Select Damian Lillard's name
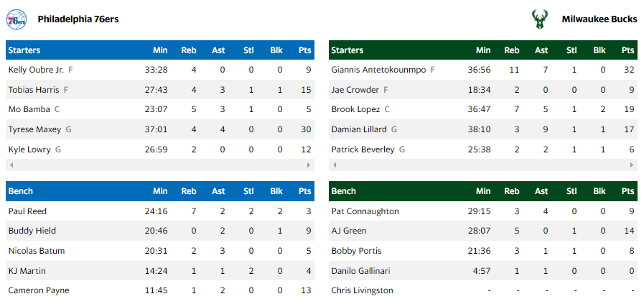Image resolution: width=644 pixels, height=299 pixels. point(359,129)
